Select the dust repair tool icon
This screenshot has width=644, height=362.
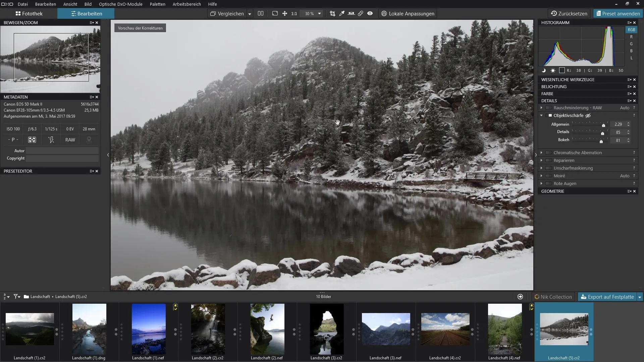[x=361, y=14]
